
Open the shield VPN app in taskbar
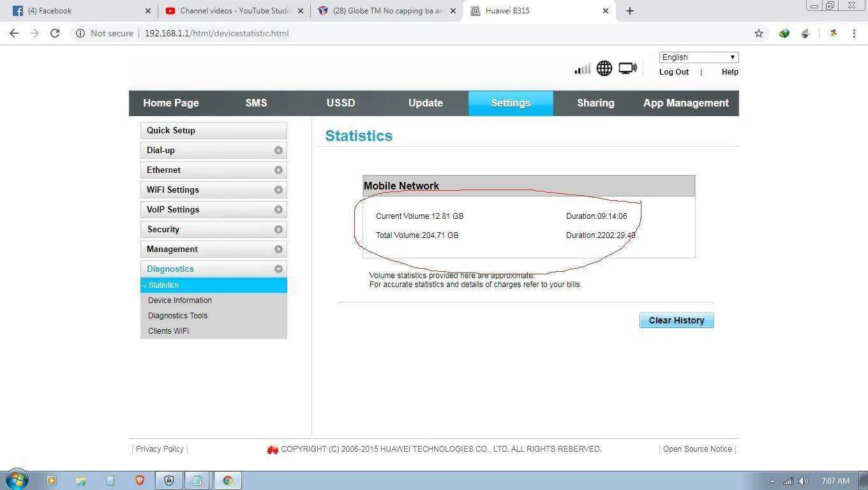point(169,480)
